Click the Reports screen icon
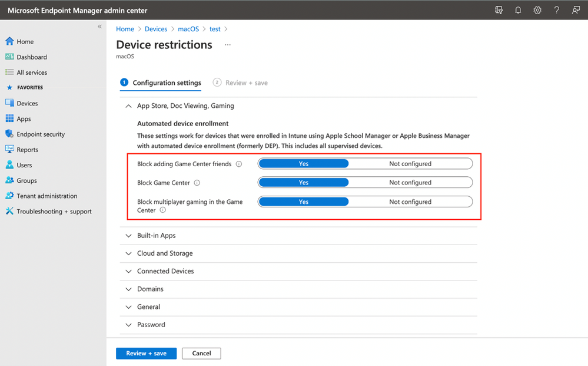This screenshot has height=366, width=588. (9, 149)
